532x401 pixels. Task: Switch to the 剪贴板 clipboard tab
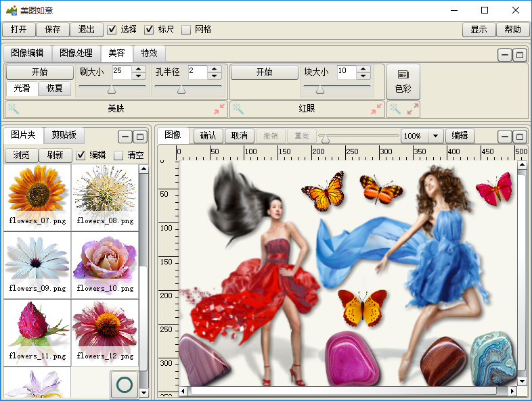pos(64,135)
